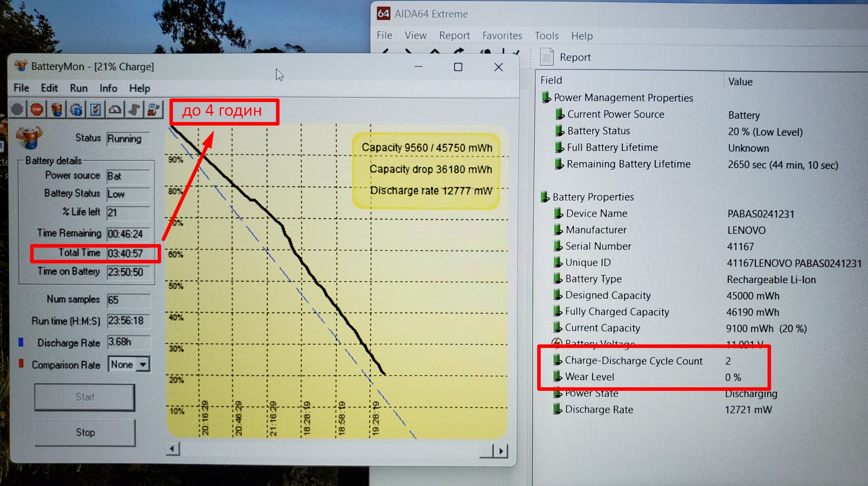Select the Wear Level row
This screenshot has height=486, width=868.
point(589,377)
